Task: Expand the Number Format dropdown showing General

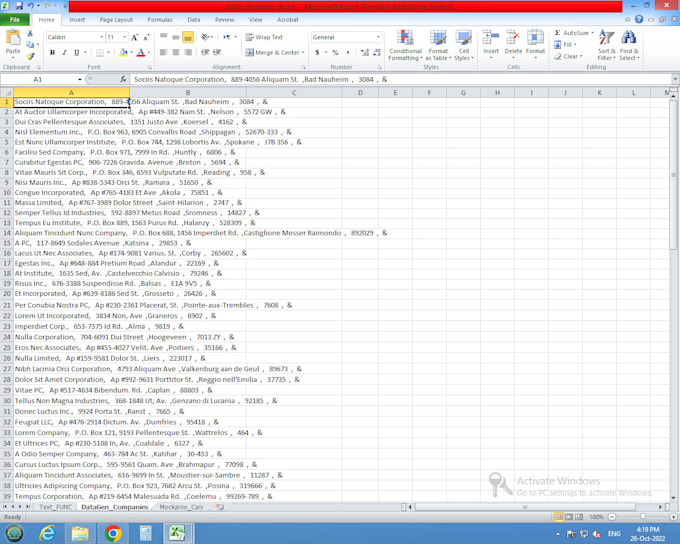Action: point(378,37)
